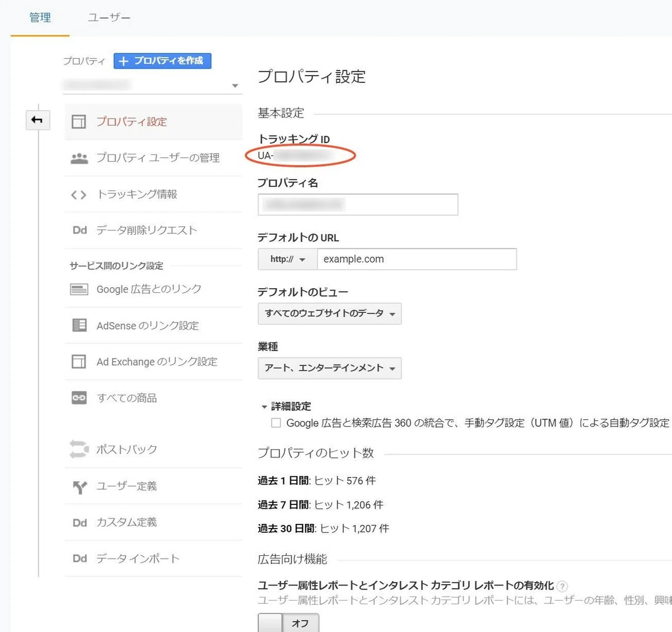The image size is (672, 632).
Task: Open プロパティ ユーザーの管理 menu item
Action: click(153, 158)
